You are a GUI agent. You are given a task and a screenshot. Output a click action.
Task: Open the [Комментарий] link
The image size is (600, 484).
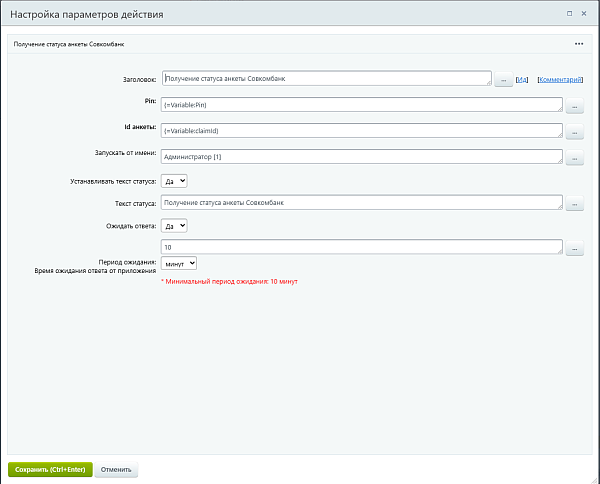560,80
